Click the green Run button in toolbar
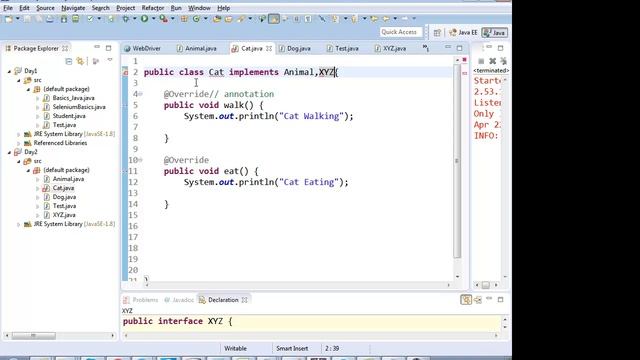The width and height of the screenshot is (640, 360). click(x=144, y=19)
